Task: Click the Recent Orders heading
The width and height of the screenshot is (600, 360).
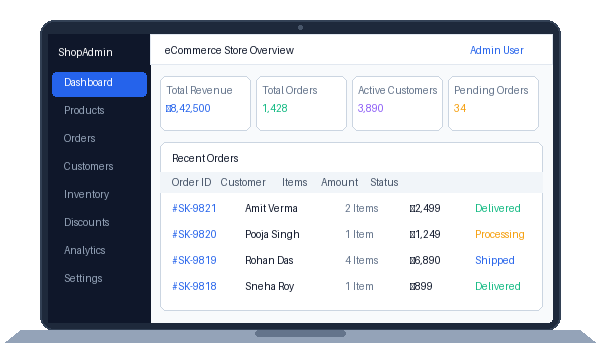Action: click(x=205, y=158)
